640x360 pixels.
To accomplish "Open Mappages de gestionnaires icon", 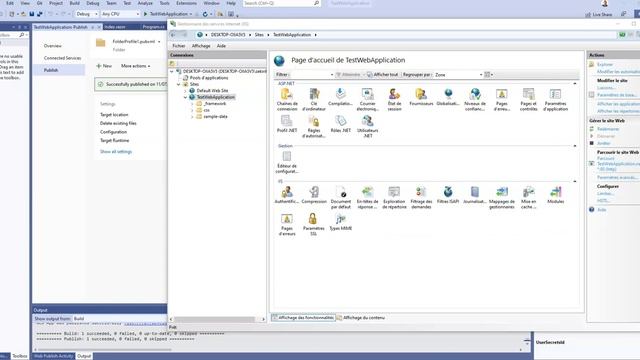I will click(x=502, y=198).
